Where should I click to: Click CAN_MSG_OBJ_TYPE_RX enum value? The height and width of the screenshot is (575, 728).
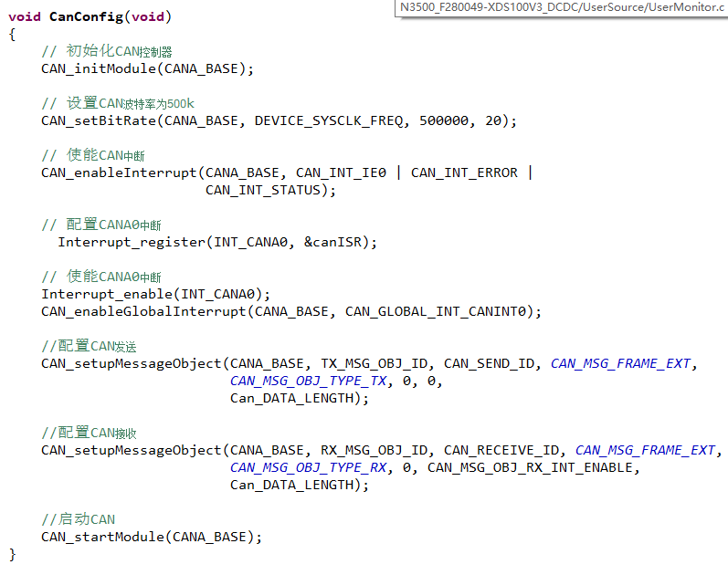point(309,468)
